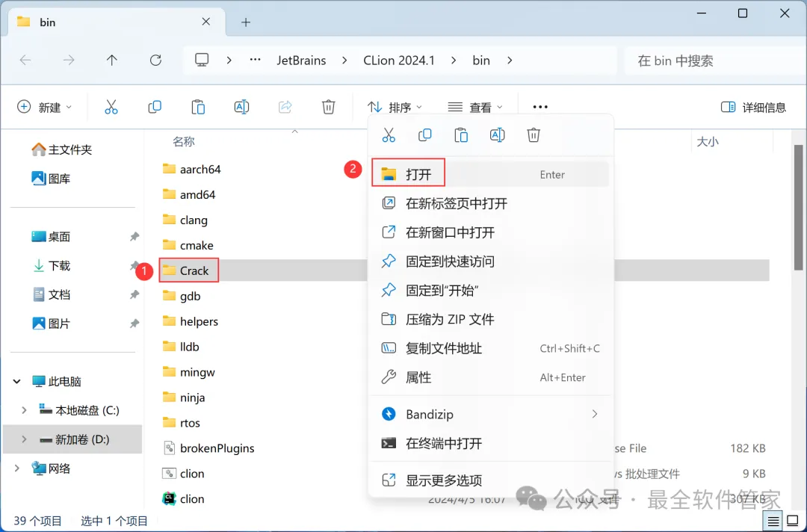The width and height of the screenshot is (807, 532).
Task: Refresh the current folder view
Action: click(x=155, y=61)
